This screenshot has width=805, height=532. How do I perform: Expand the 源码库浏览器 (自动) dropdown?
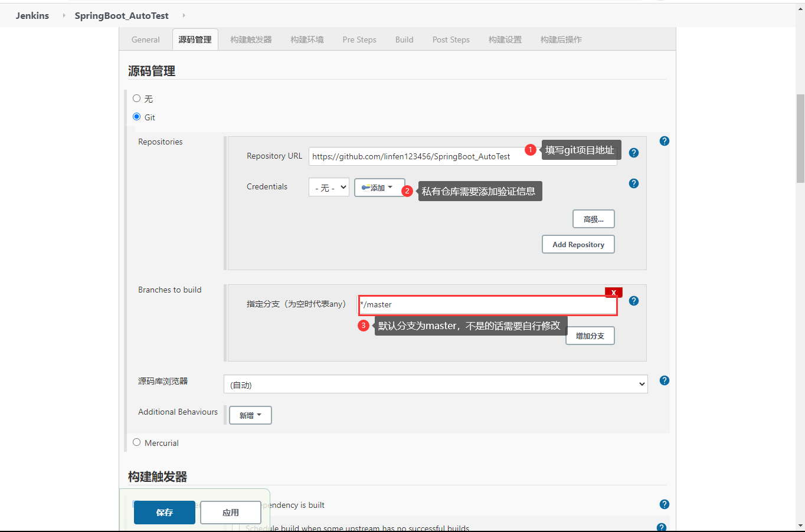[436, 384]
